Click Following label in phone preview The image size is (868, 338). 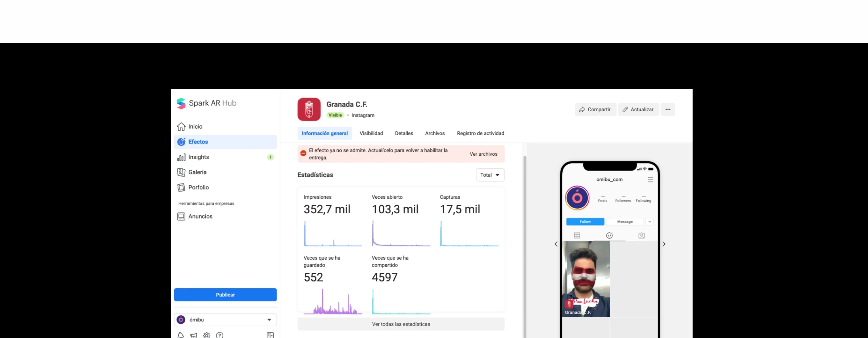click(643, 201)
